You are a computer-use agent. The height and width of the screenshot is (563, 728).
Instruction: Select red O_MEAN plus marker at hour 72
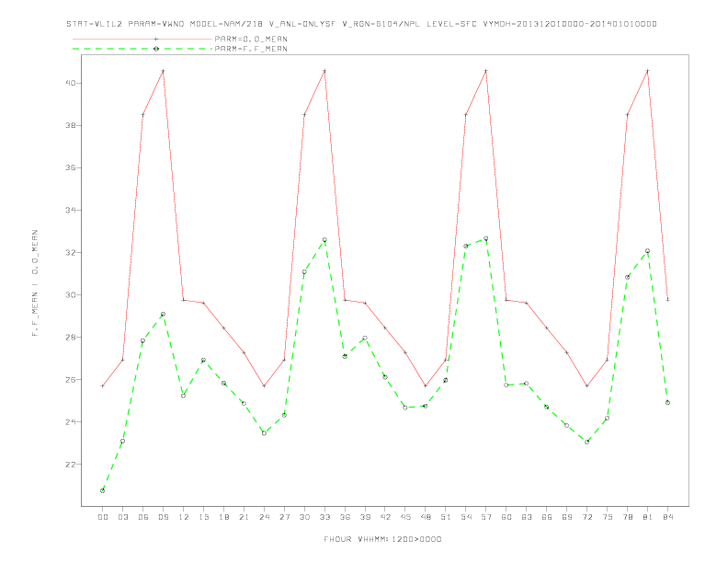[x=586, y=386]
